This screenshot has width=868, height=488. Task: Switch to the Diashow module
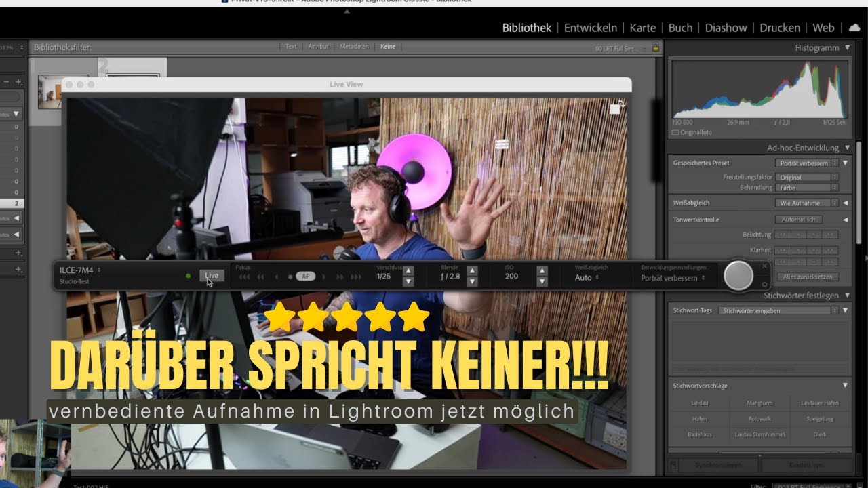tap(726, 28)
